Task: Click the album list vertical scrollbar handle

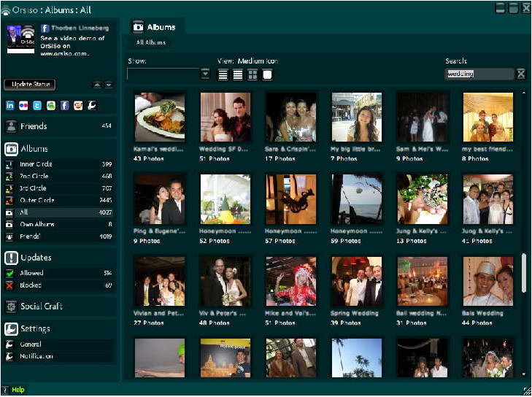Action: click(x=523, y=274)
